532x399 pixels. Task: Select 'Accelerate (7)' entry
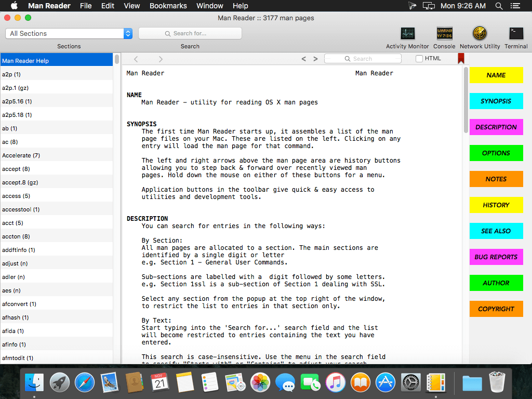(x=56, y=155)
